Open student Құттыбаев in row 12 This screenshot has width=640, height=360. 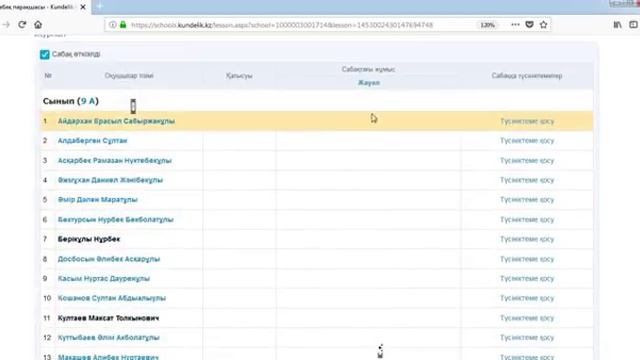pos(109,338)
